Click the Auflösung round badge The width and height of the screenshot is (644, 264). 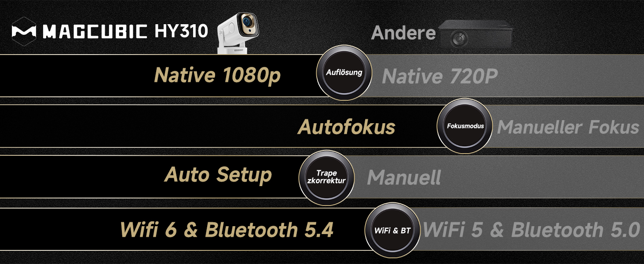point(344,73)
